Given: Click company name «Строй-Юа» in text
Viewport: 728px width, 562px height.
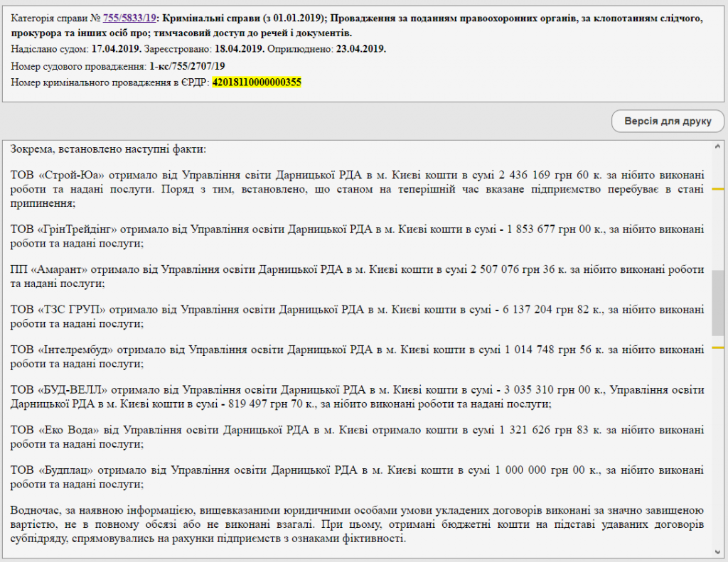Looking at the screenshot, I should click(x=70, y=175).
